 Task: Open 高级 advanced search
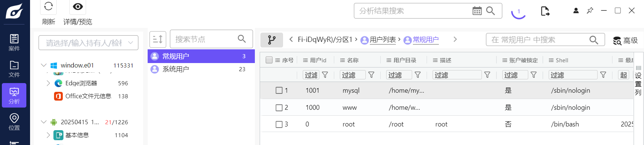click(x=625, y=40)
